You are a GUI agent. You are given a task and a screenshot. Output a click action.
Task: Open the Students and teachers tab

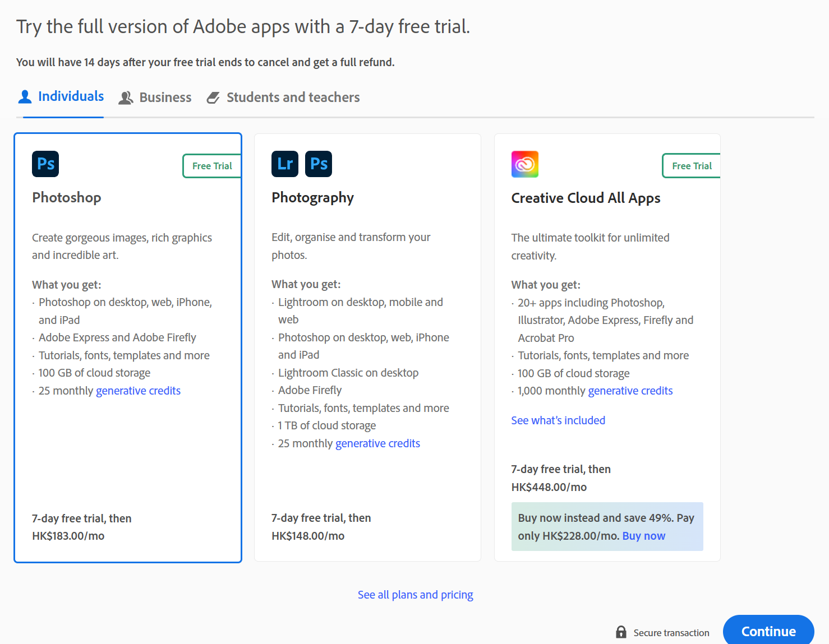pyautogui.click(x=283, y=98)
